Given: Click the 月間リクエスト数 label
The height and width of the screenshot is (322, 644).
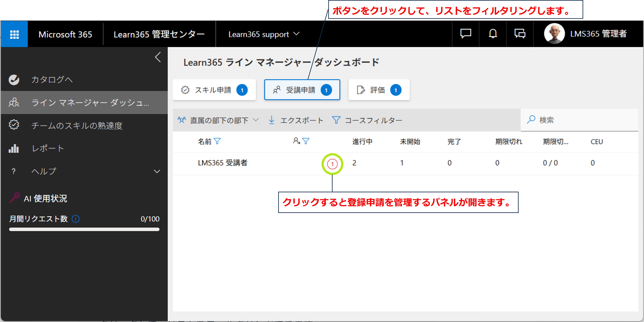Looking at the screenshot, I should (39, 219).
